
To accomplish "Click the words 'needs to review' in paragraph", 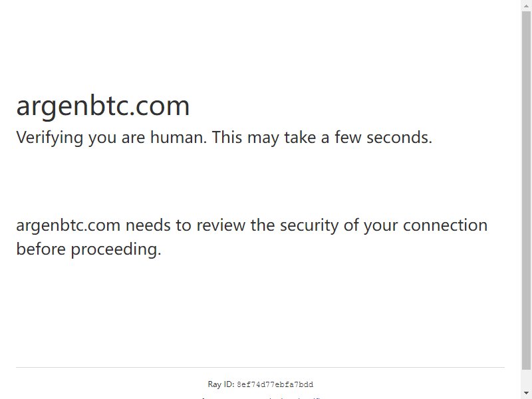I will coord(186,225).
